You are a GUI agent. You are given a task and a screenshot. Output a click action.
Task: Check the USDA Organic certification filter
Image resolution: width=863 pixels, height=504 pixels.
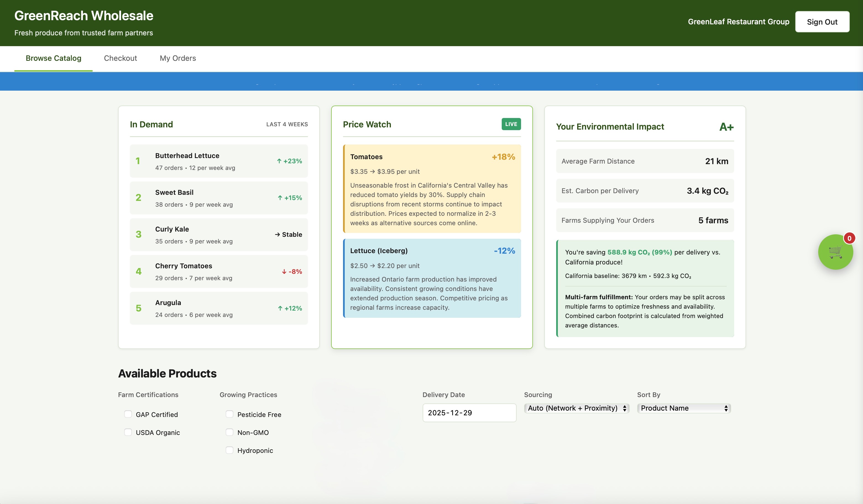click(128, 432)
